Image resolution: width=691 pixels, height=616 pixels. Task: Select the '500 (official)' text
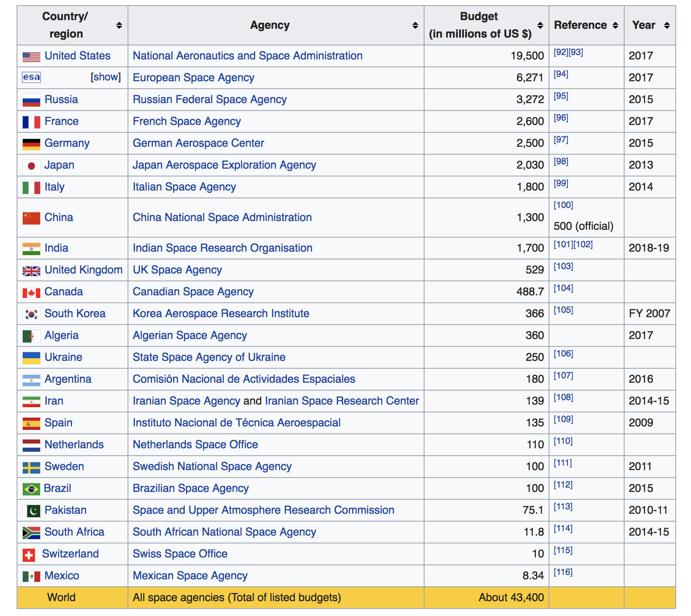584,226
